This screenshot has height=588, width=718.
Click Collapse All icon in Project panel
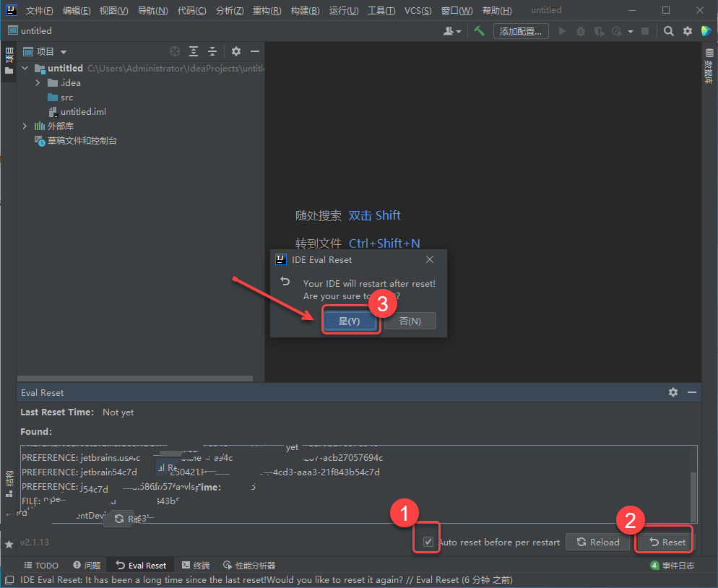pos(212,51)
